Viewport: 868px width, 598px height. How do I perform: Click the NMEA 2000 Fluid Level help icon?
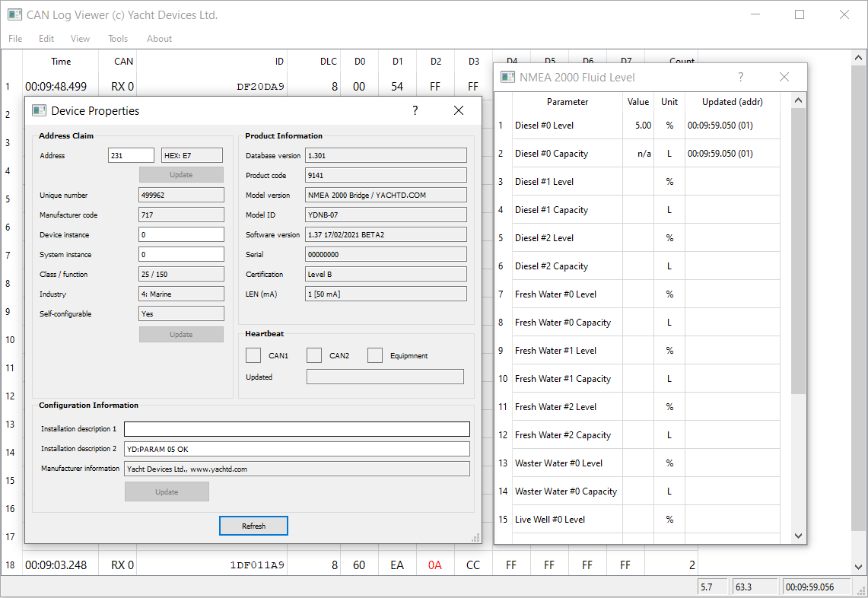(x=740, y=77)
